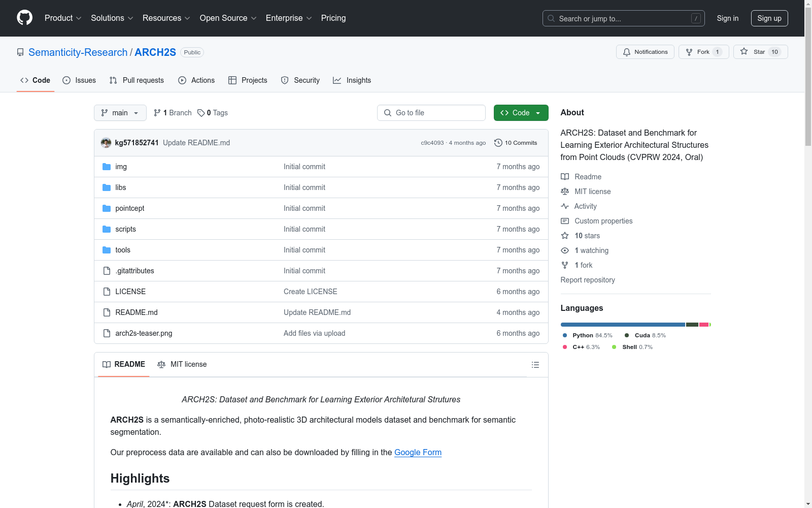Click the Custom properties link

603,221
